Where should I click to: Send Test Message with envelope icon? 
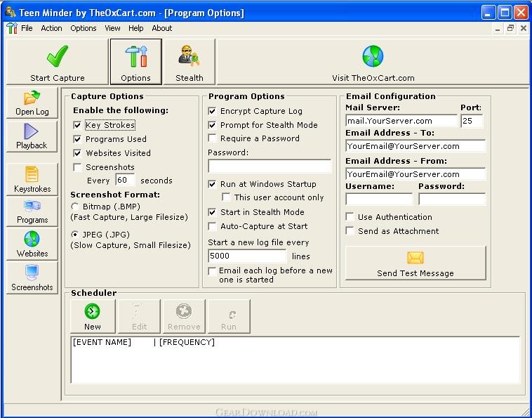pyautogui.click(x=415, y=263)
